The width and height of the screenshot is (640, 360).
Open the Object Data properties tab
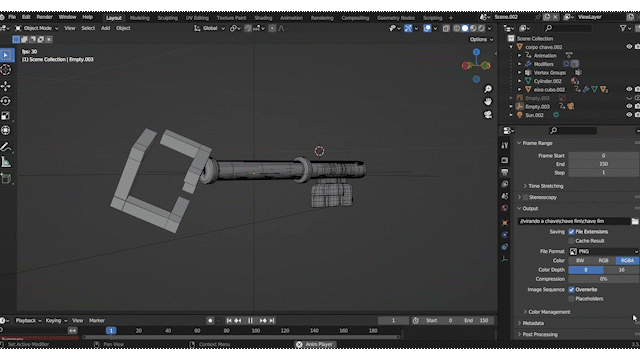tap(505, 259)
